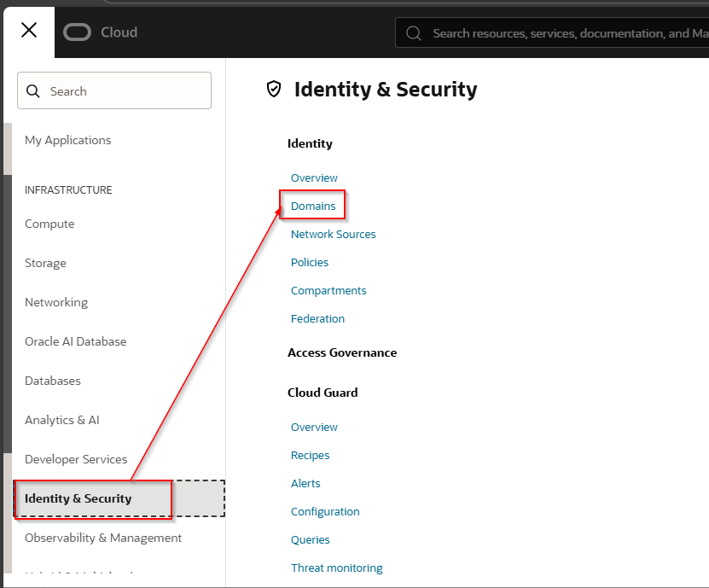Open the Domains link under Identity
The image size is (709, 588).
point(313,206)
